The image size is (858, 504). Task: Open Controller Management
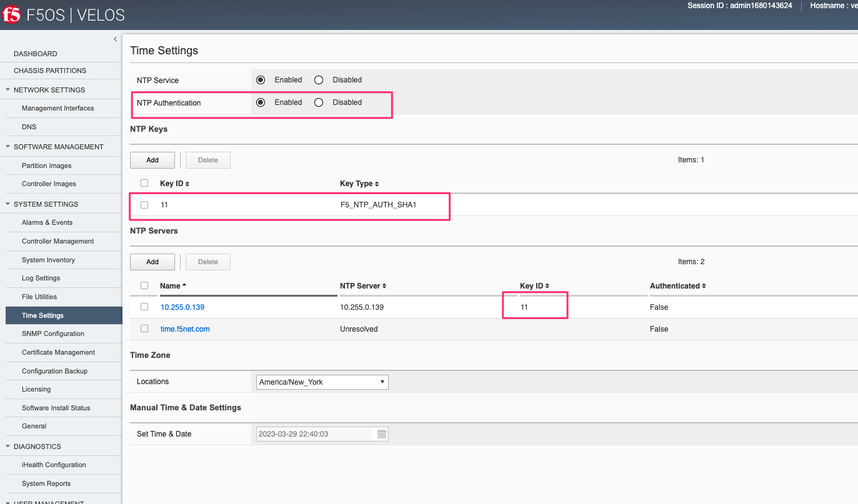pos(58,241)
